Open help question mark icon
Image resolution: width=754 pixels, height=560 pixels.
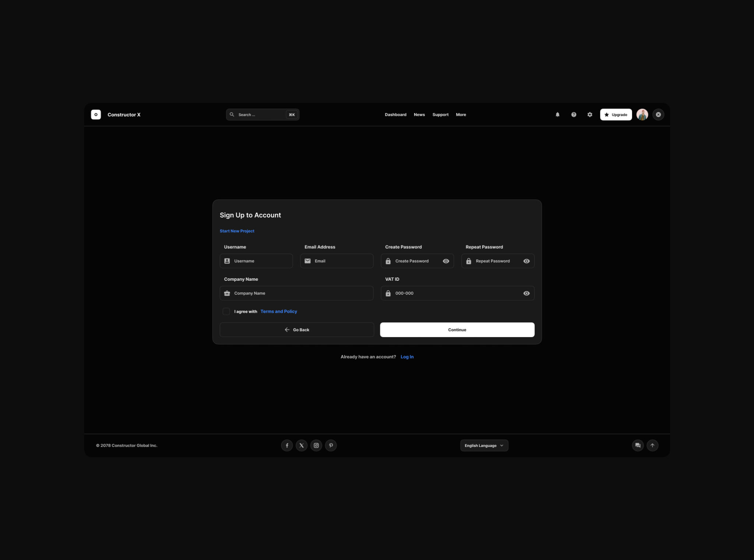point(574,114)
